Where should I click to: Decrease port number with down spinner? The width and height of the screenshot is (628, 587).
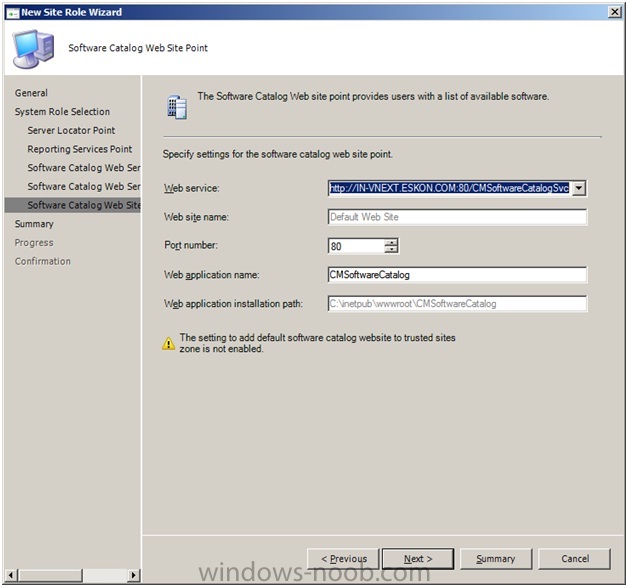[391, 249]
